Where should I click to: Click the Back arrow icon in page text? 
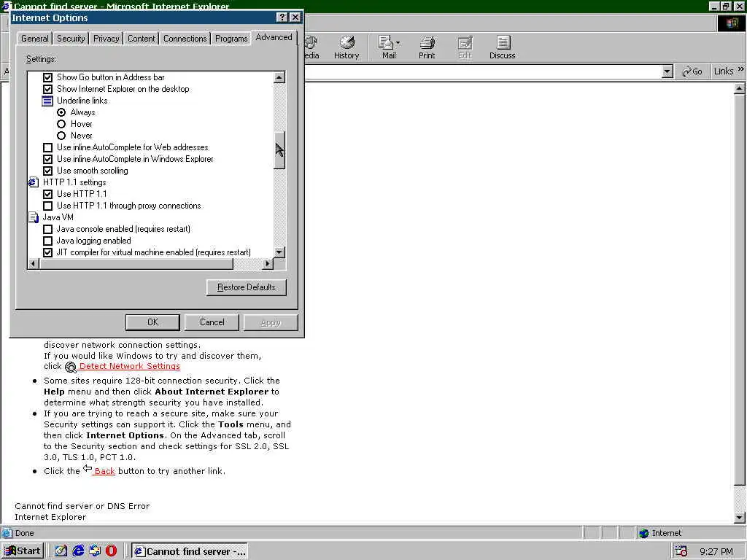click(88, 469)
